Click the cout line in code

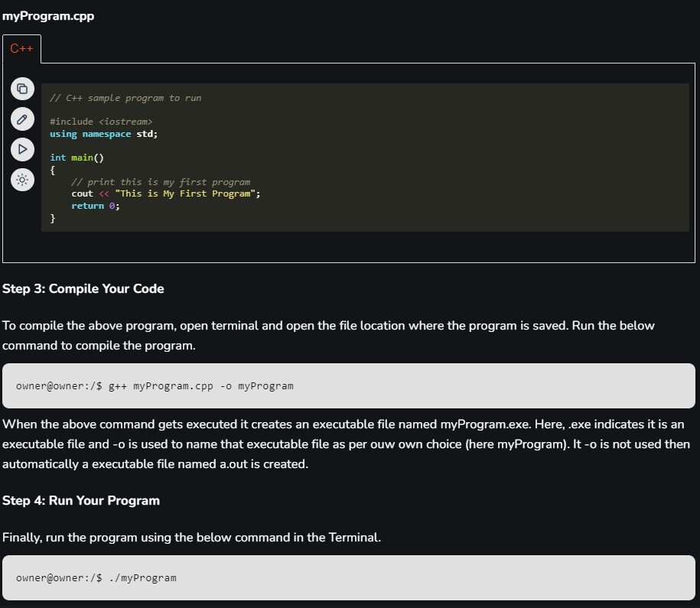(x=165, y=193)
